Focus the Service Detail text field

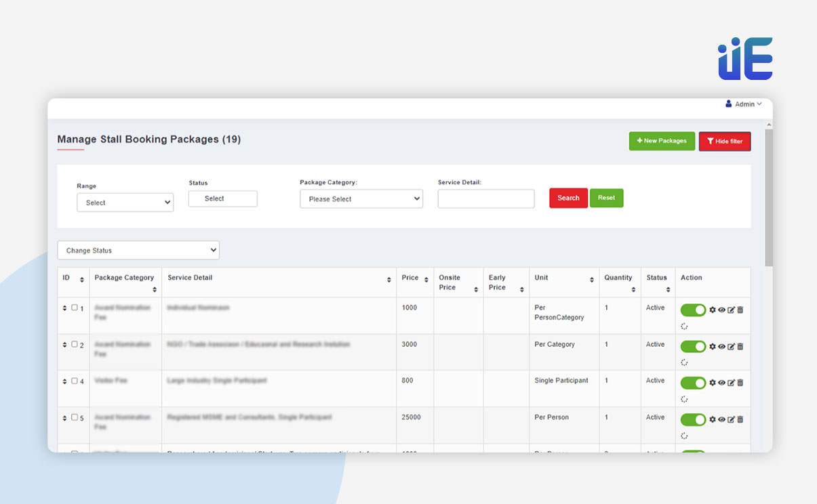tap(486, 198)
